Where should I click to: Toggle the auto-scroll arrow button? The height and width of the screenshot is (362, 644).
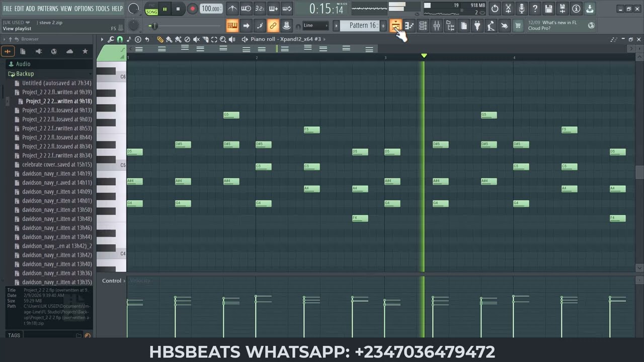[246, 26]
